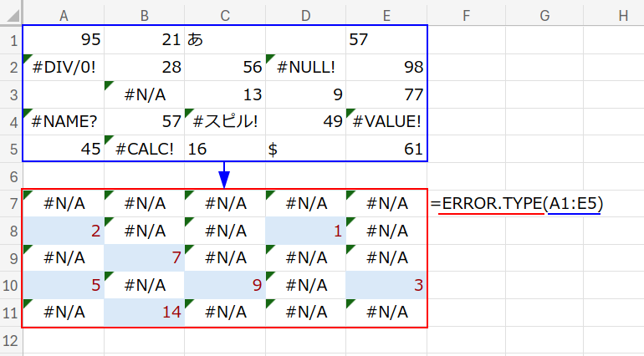Click the result cell showing 7
The width and height of the screenshot is (644, 356).
pos(145,258)
